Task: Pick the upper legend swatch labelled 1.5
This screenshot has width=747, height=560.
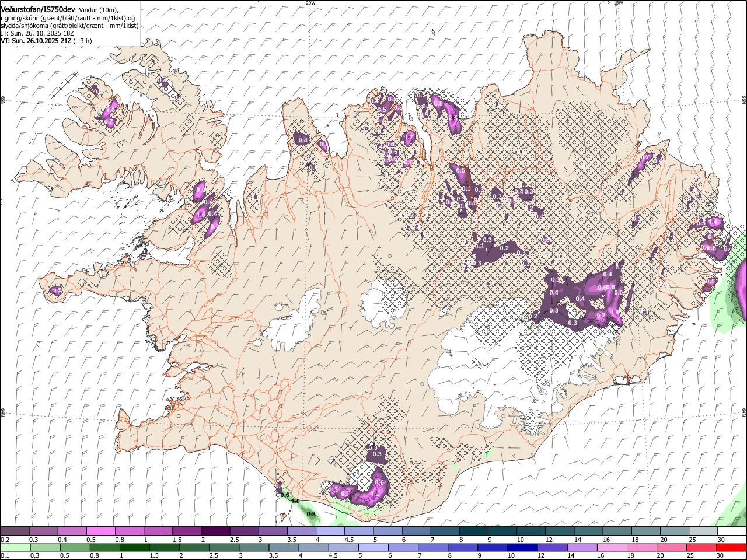Action: click(x=187, y=531)
